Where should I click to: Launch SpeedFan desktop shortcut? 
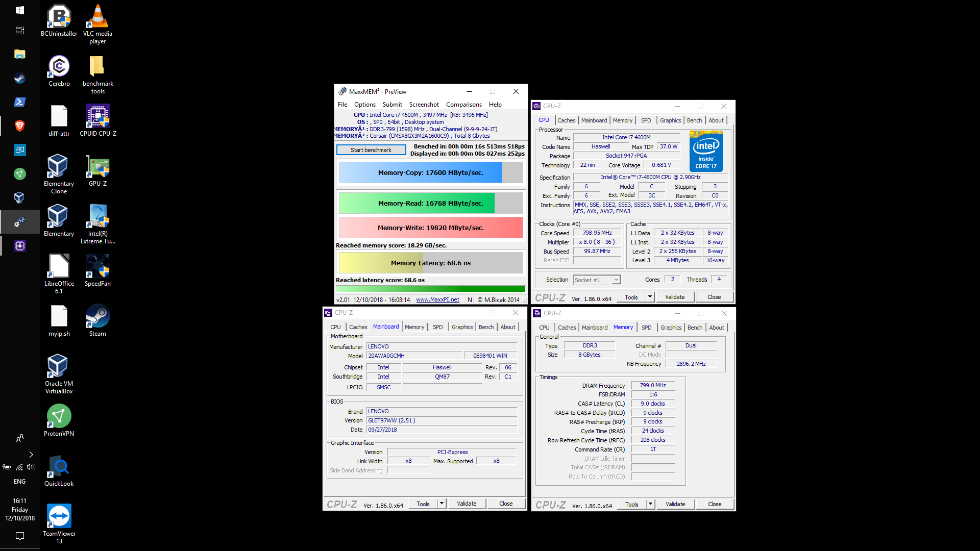coord(97,270)
